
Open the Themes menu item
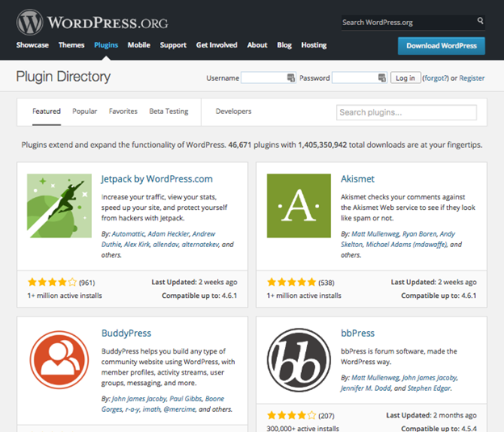point(71,45)
